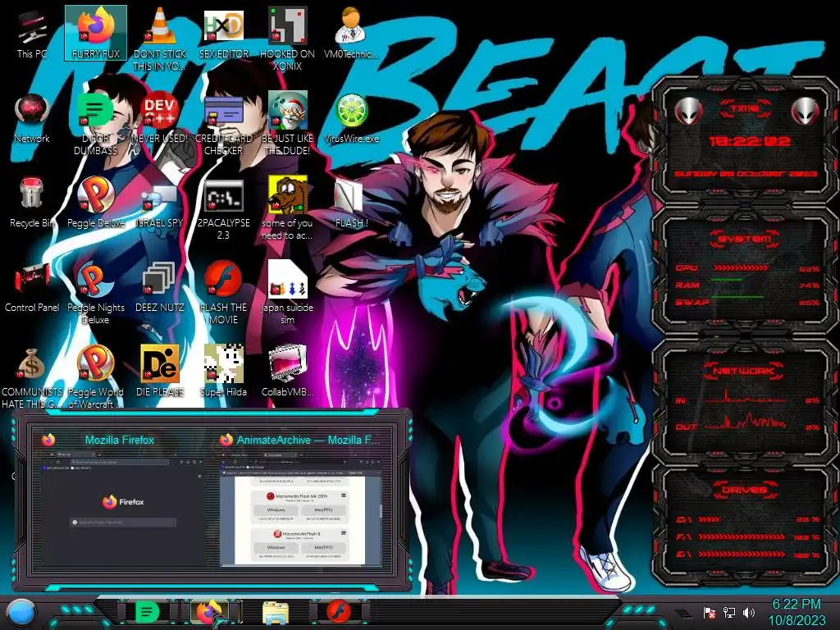Click the left alien head in the TIME widget

tap(688, 111)
